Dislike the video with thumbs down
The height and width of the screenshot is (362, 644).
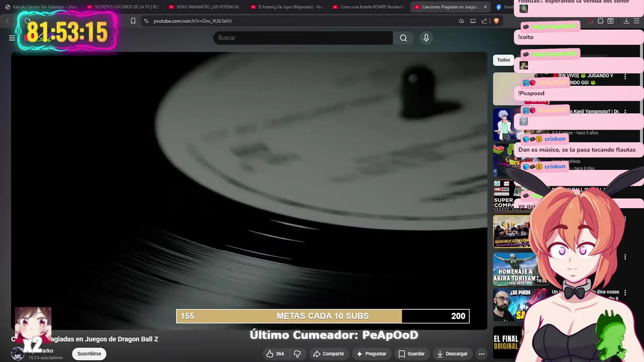297,354
